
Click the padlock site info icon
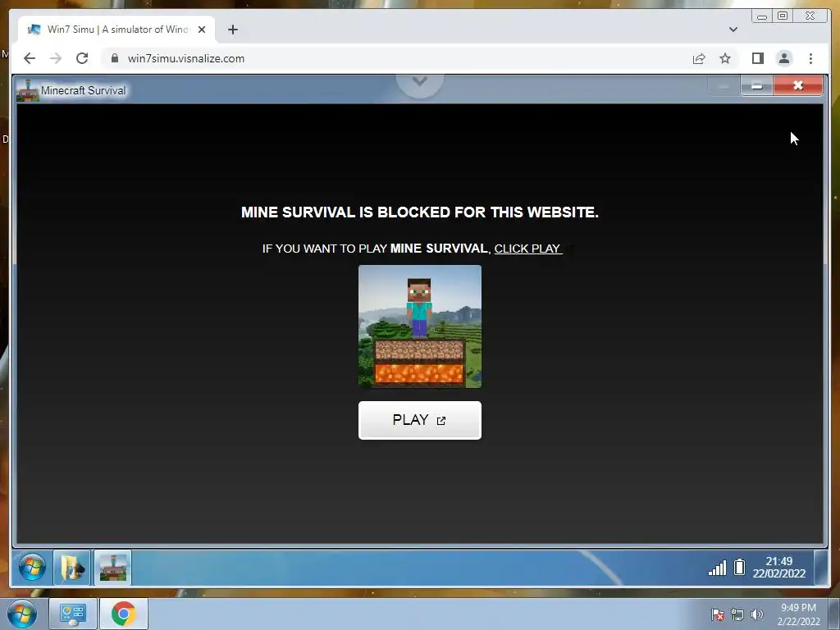pos(115,58)
